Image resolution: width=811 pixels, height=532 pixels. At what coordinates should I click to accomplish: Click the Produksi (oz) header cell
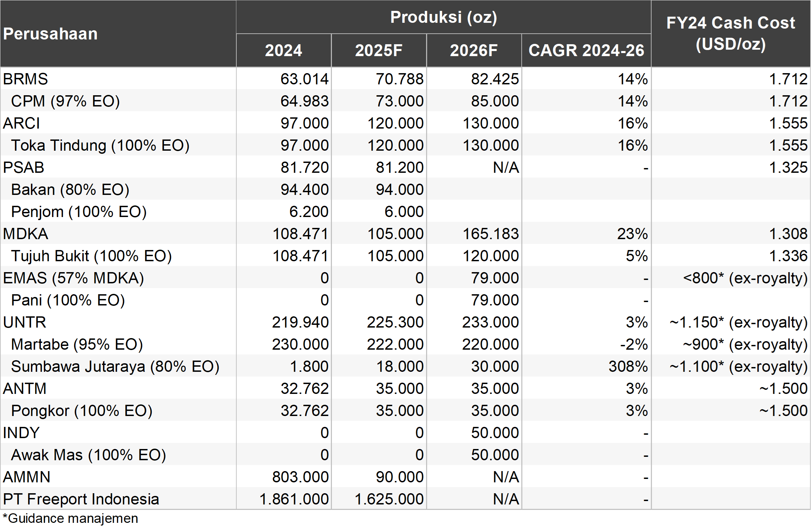(443, 17)
